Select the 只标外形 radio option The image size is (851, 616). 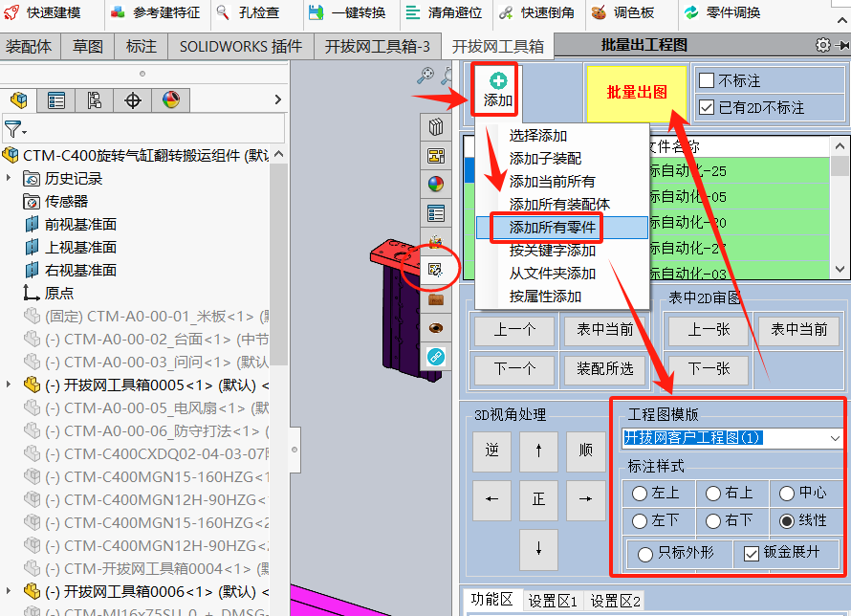644,554
